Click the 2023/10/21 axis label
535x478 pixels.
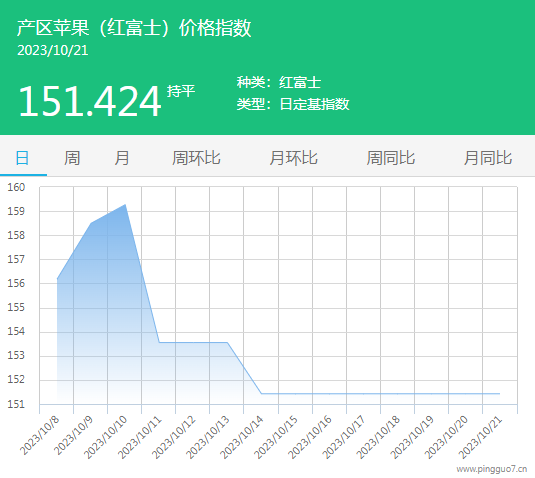(480, 438)
